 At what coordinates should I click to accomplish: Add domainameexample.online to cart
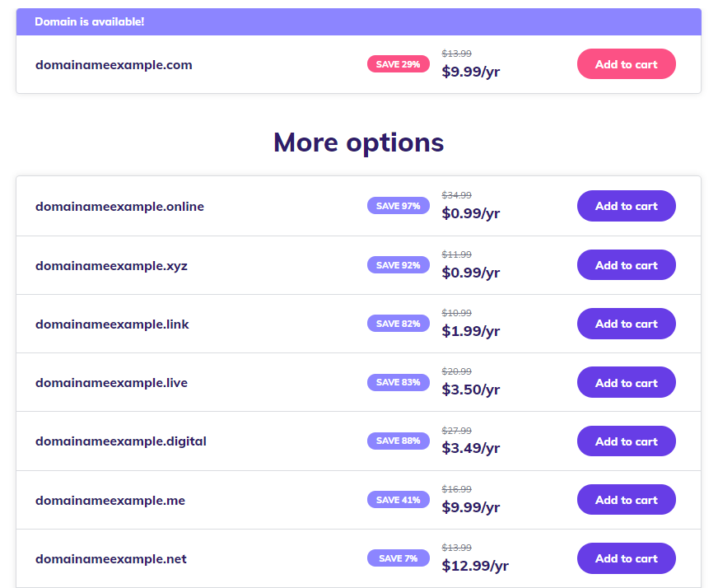click(626, 206)
